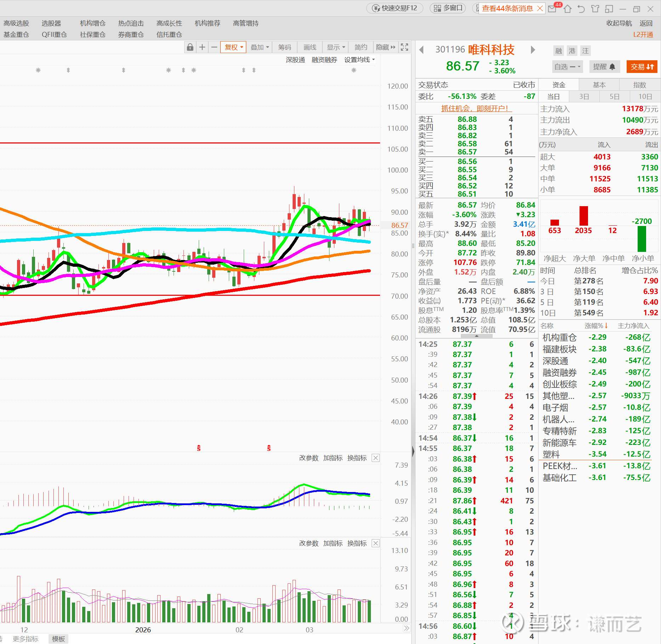This screenshot has height=644, width=661.
Task: Switch fund flow to 当日 tab
Action: (553, 96)
